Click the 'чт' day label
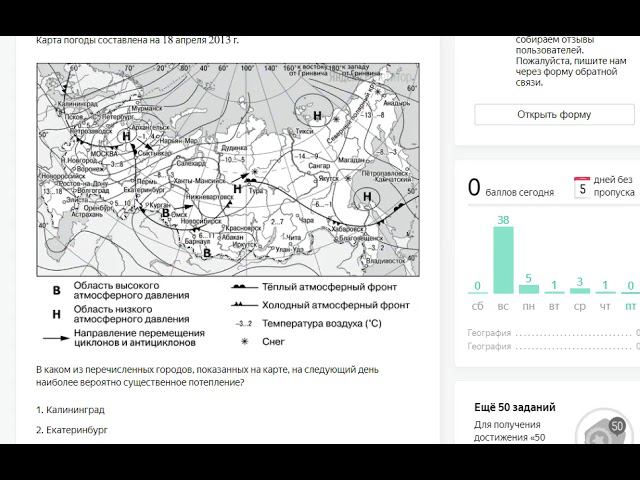The image size is (640, 480). click(x=605, y=307)
